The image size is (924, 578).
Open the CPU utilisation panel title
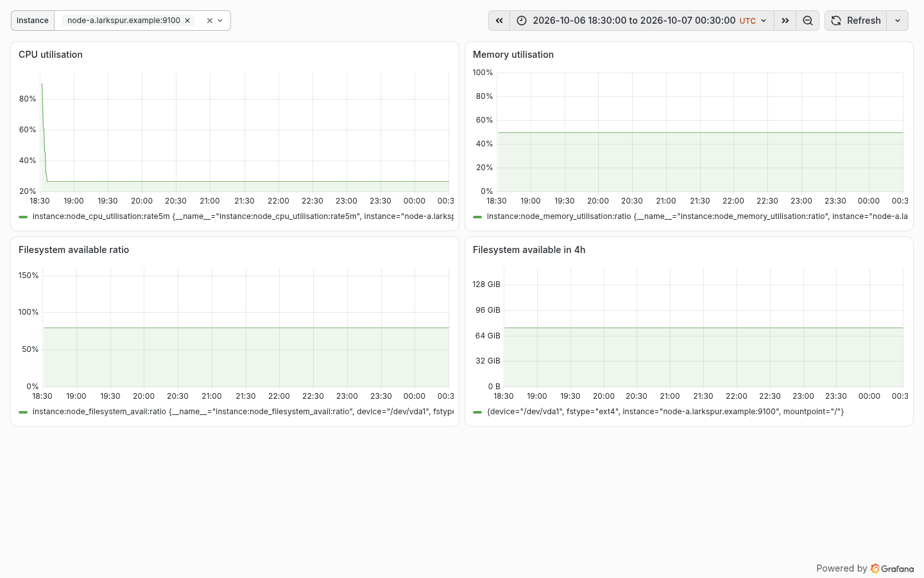[51, 55]
